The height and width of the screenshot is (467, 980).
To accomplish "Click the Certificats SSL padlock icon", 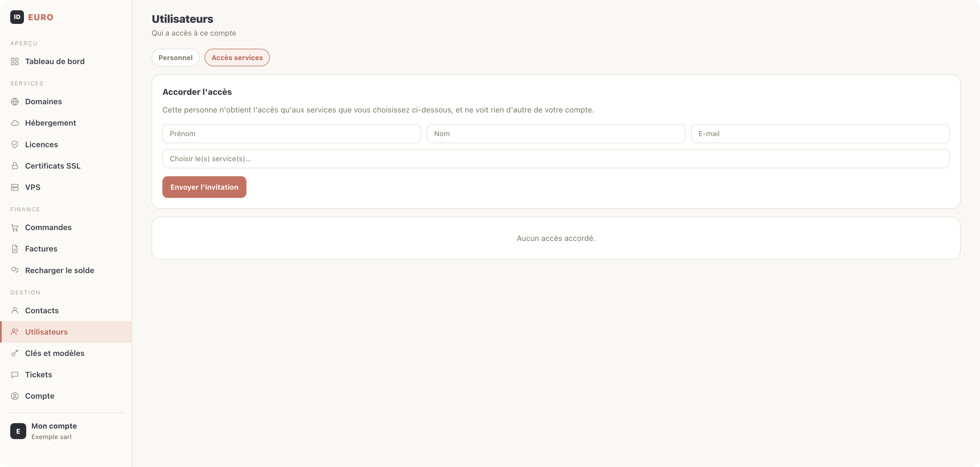I will [x=15, y=166].
